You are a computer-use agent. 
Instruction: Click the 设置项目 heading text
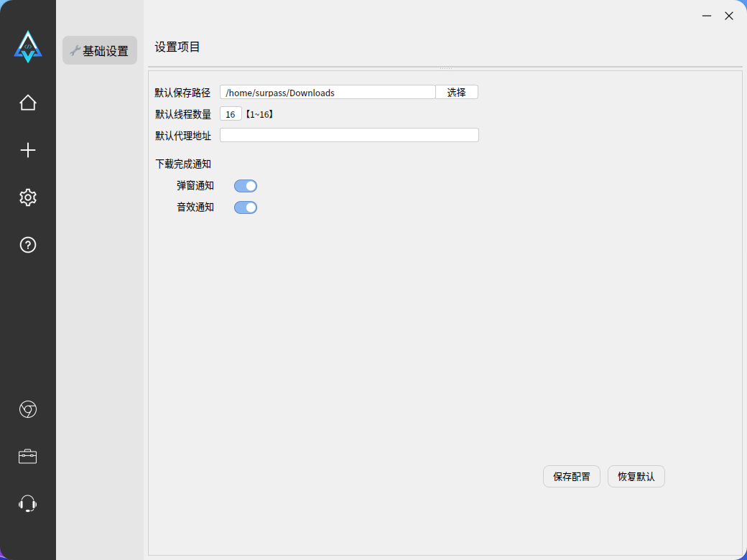point(177,47)
